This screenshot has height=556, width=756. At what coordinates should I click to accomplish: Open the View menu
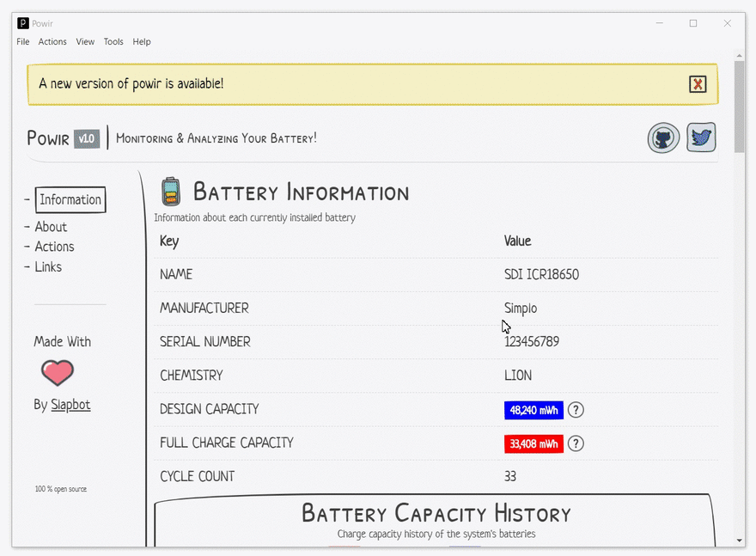pos(85,41)
